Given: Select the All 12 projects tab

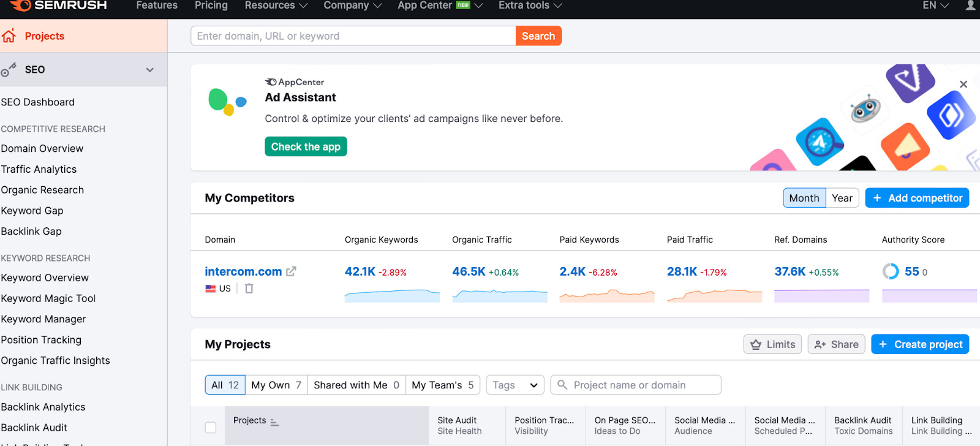Looking at the screenshot, I should 225,385.
